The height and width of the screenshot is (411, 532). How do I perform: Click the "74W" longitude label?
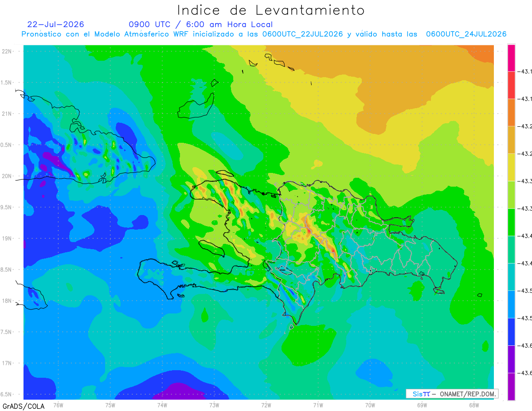(x=162, y=404)
